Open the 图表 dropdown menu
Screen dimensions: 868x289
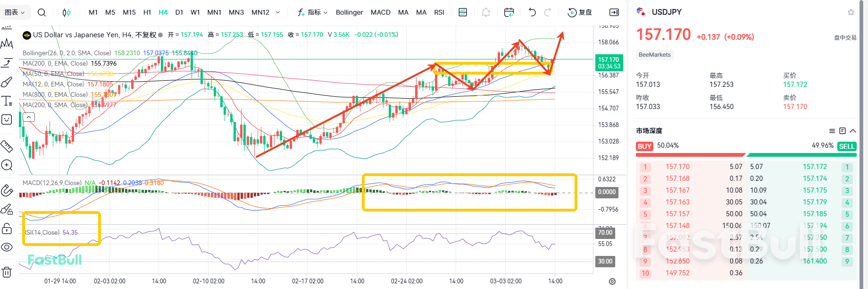click(15, 12)
